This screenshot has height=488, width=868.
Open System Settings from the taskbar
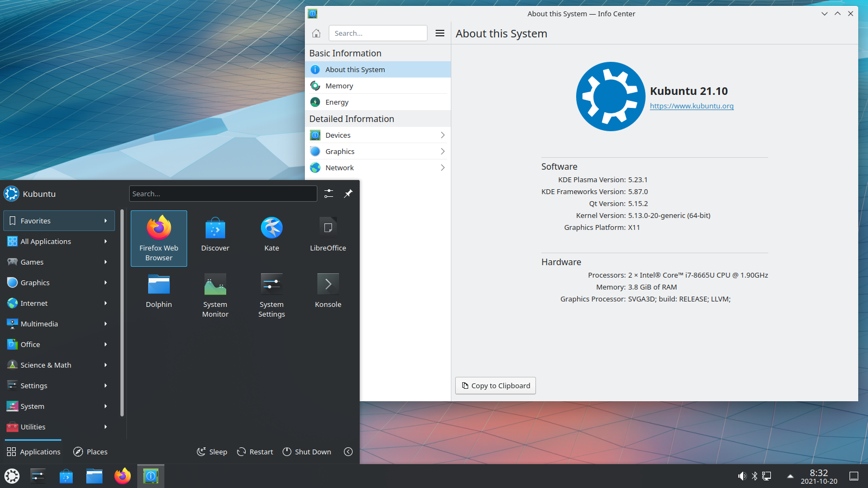[38, 476]
